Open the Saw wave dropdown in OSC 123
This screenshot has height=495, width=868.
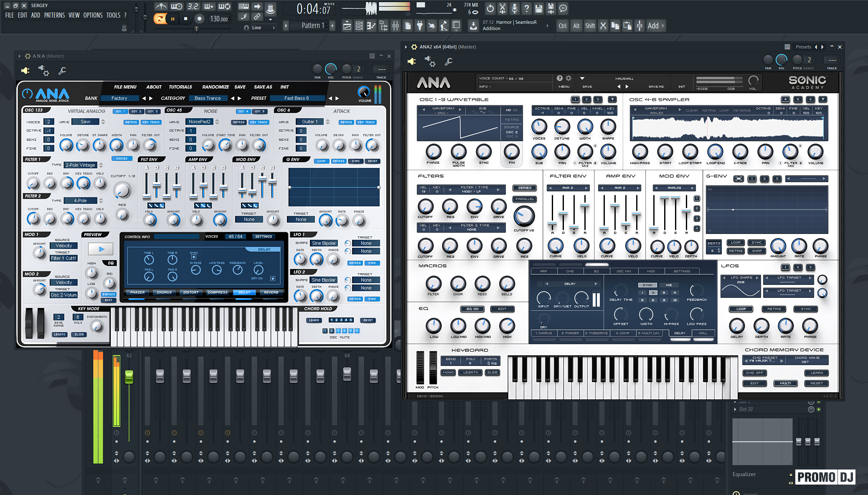click(x=86, y=122)
